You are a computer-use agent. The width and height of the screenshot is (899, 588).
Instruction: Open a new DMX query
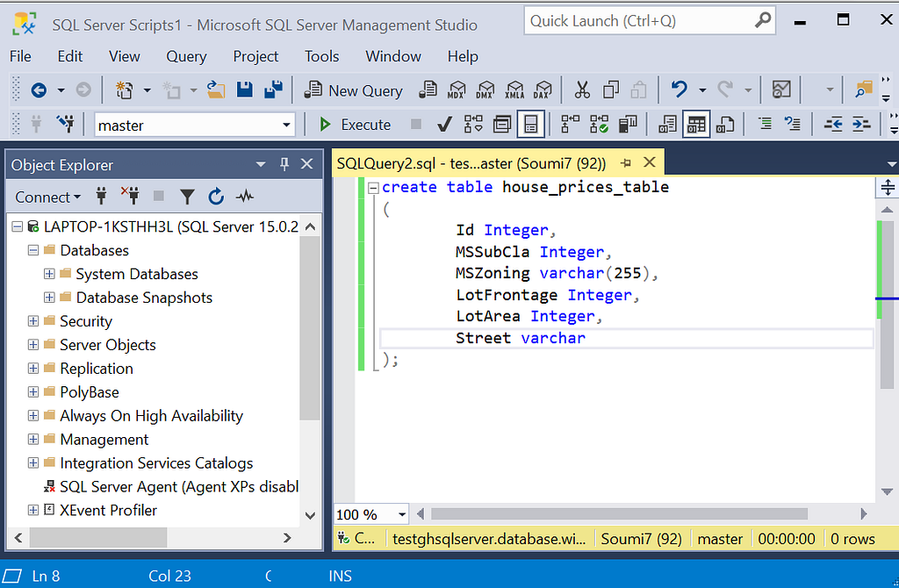485,90
